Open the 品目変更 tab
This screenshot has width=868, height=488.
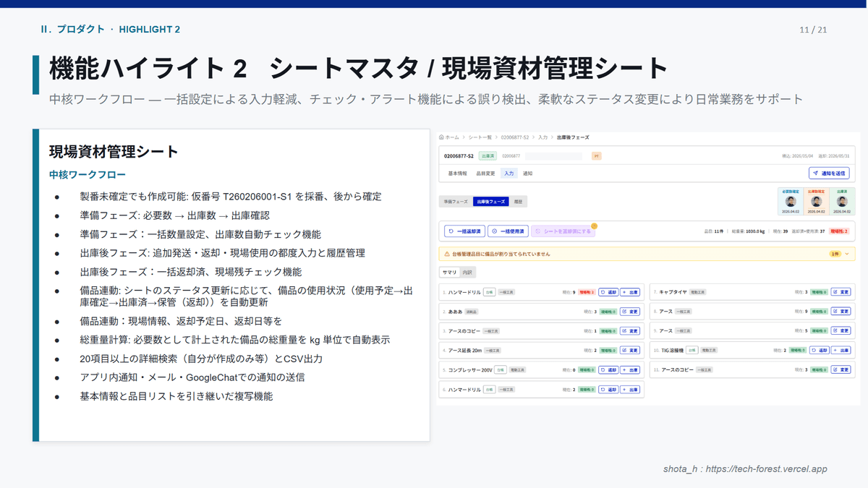485,174
